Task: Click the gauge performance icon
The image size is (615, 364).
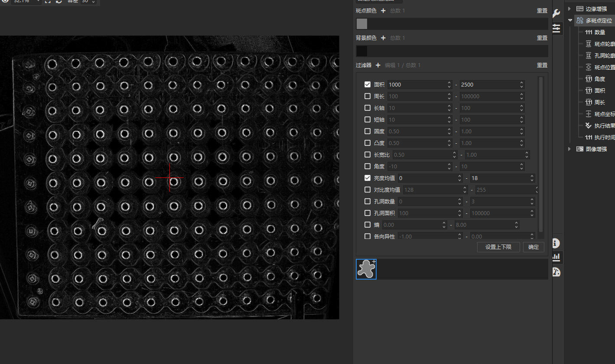Action: pyautogui.click(x=556, y=272)
